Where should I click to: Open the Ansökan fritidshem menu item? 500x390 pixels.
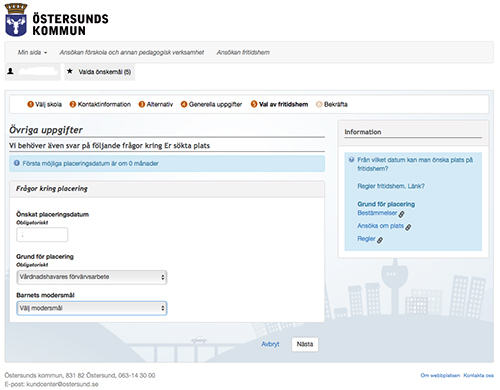point(243,52)
